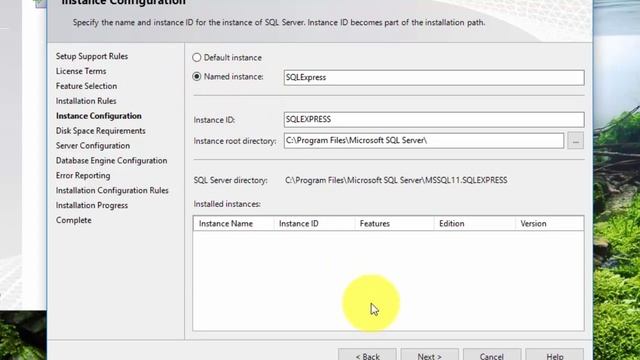
Task: Click the Next button
Action: tap(429, 354)
